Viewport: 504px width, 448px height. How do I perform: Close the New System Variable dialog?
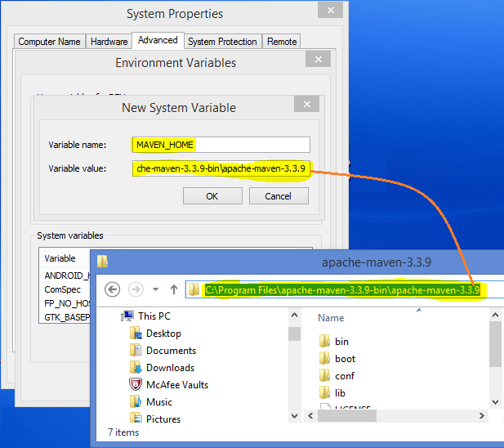306,104
